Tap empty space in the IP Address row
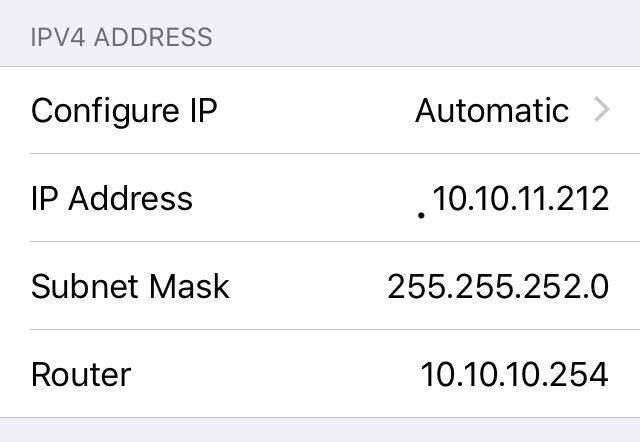 click(x=300, y=198)
